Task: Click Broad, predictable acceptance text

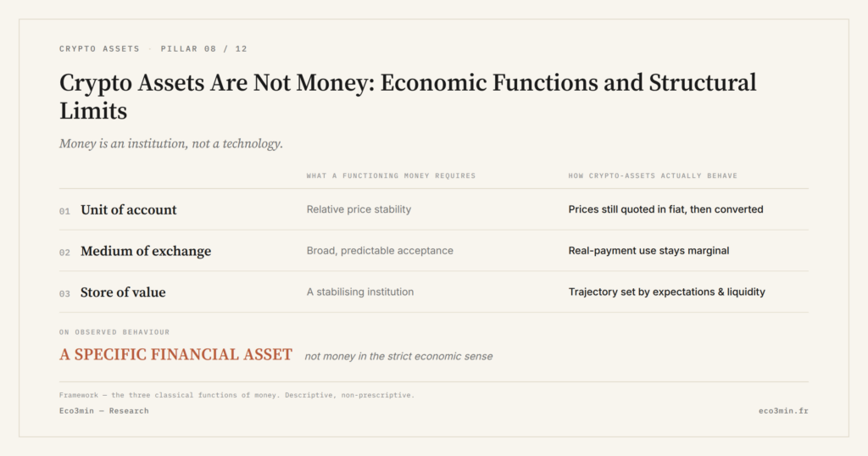Action: (380, 251)
